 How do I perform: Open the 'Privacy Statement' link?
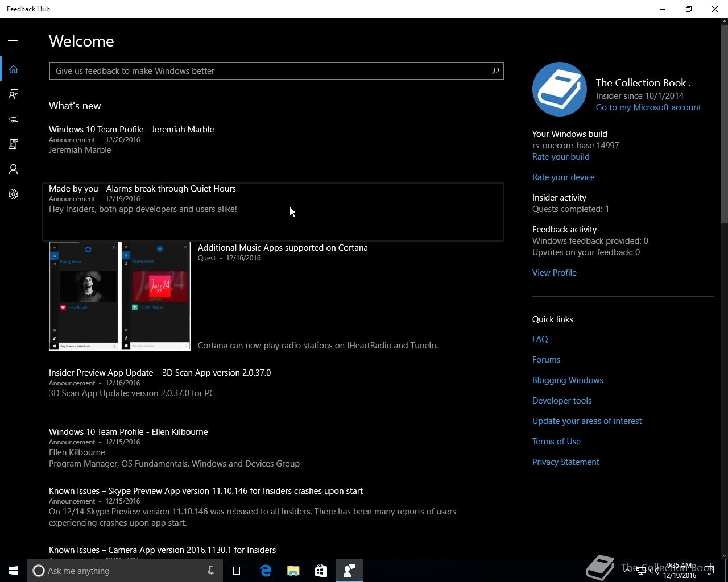point(566,462)
